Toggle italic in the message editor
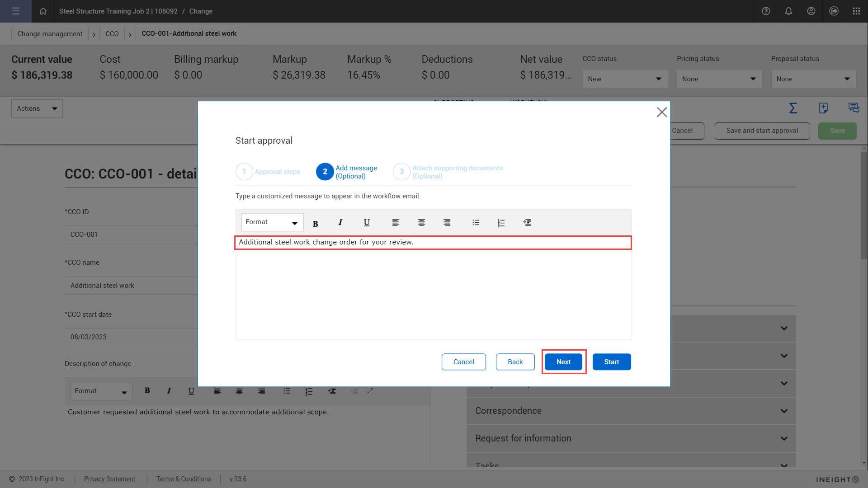 [x=340, y=222]
